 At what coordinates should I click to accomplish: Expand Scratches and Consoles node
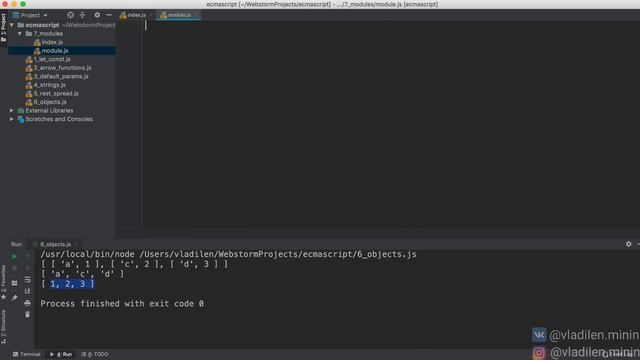(12, 119)
